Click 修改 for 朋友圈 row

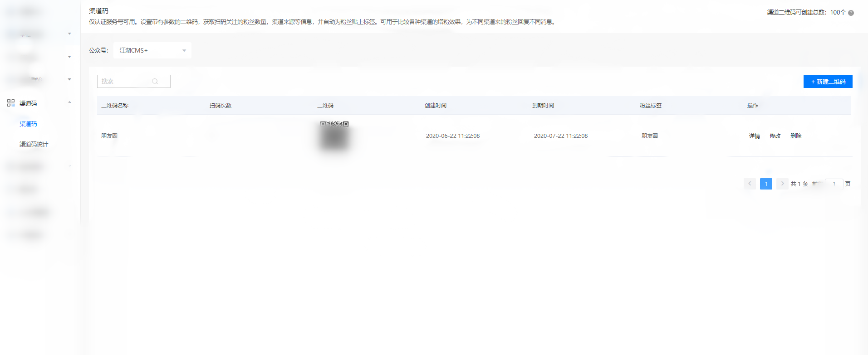coord(775,136)
